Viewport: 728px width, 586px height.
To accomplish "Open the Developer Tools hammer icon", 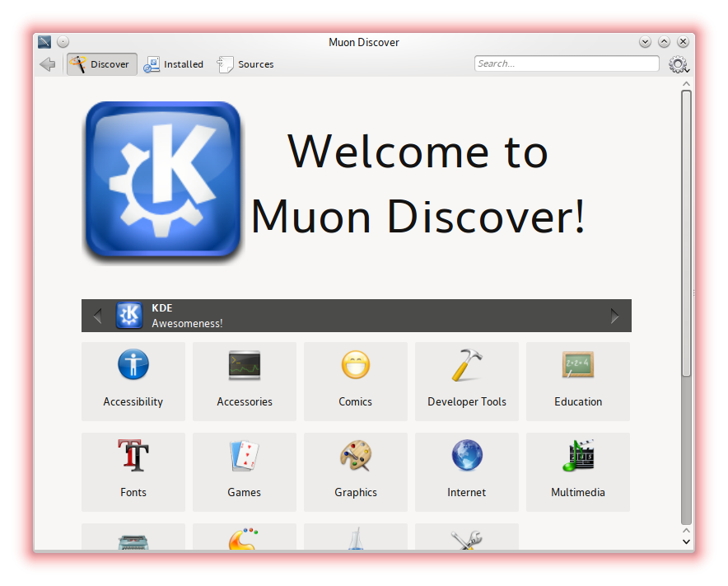I will coord(467,365).
